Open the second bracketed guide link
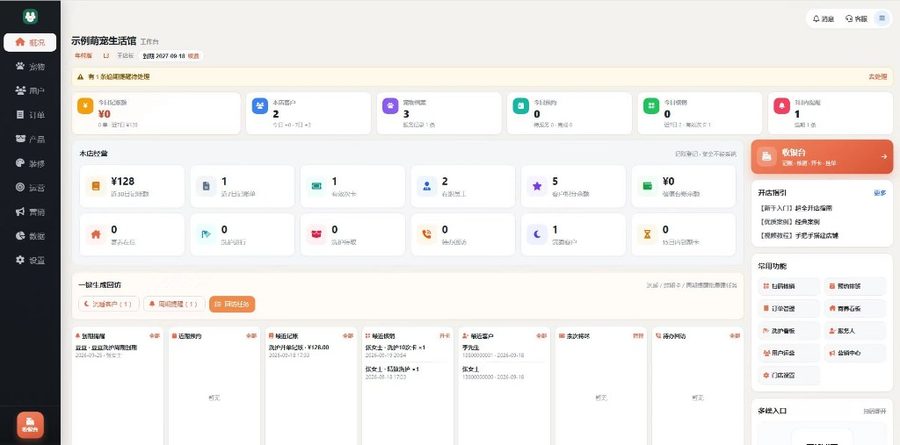This screenshot has height=445, width=900. click(789, 222)
